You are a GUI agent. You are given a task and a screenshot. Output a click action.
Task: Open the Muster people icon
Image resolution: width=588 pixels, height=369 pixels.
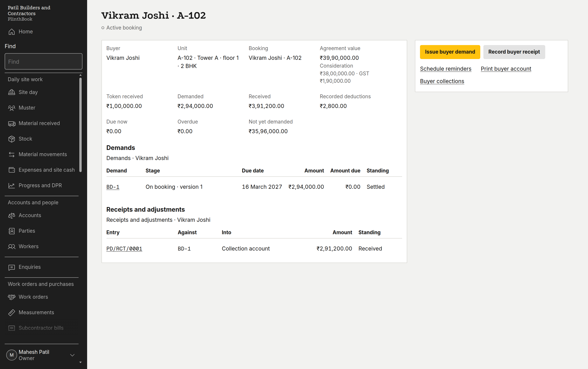tap(11, 108)
